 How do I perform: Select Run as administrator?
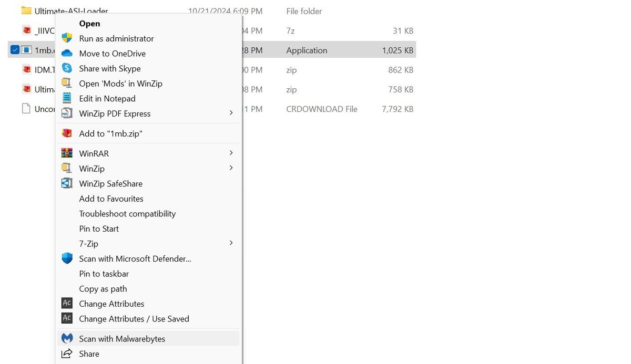[148, 38]
